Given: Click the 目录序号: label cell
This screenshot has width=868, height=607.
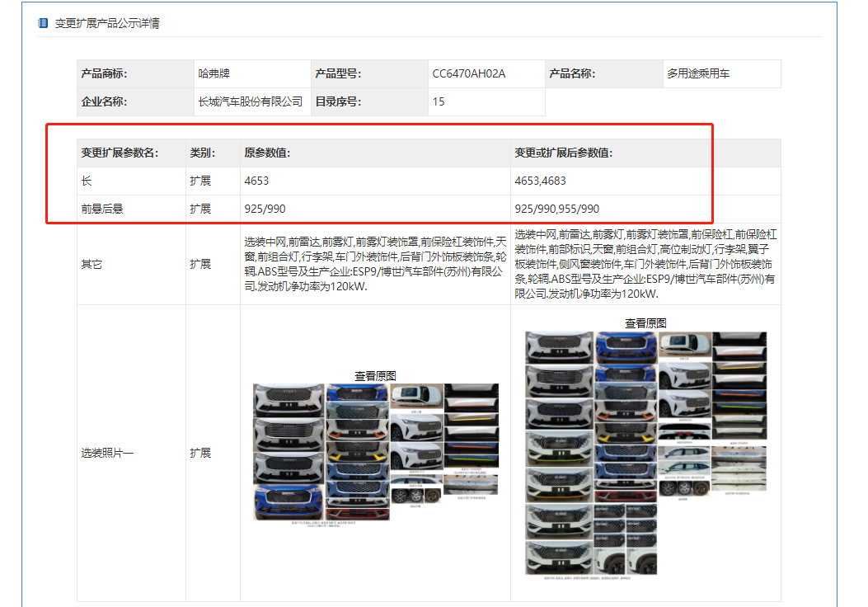Looking at the screenshot, I should coord(370,102).
